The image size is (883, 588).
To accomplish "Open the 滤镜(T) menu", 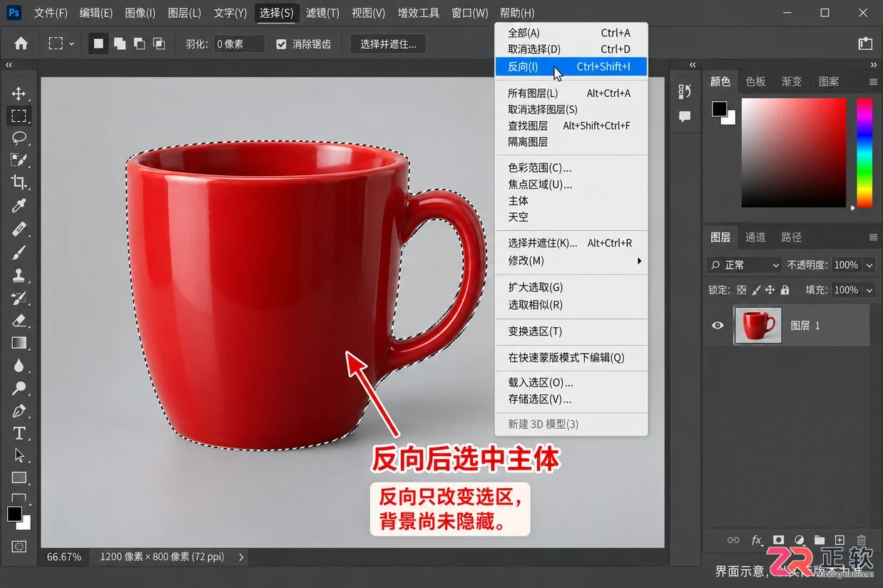I will 322,13.
